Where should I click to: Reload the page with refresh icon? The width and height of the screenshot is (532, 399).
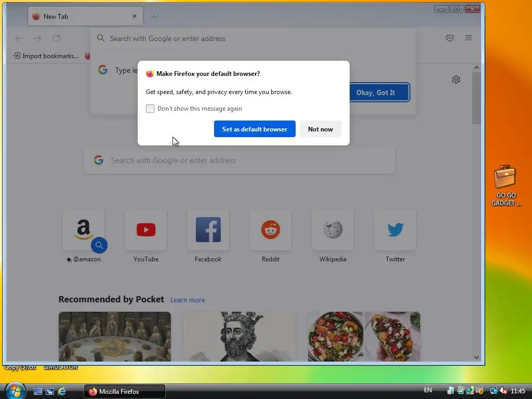56,38
